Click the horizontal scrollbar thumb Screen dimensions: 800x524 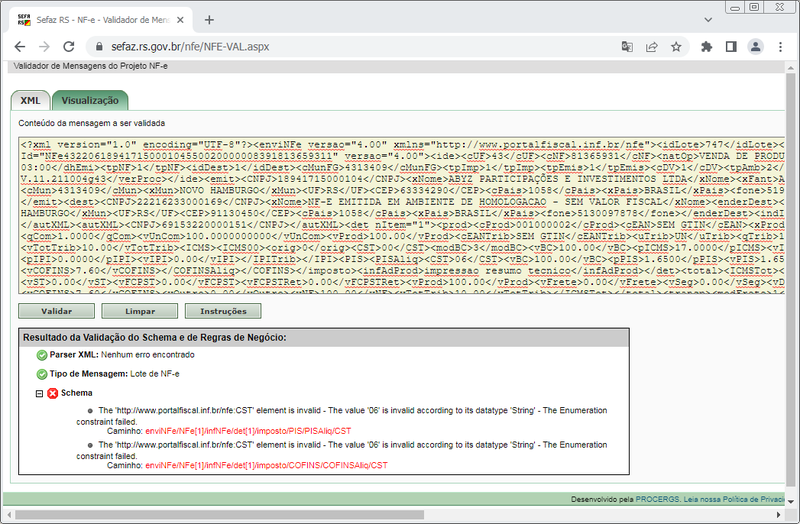coord(219,515)
